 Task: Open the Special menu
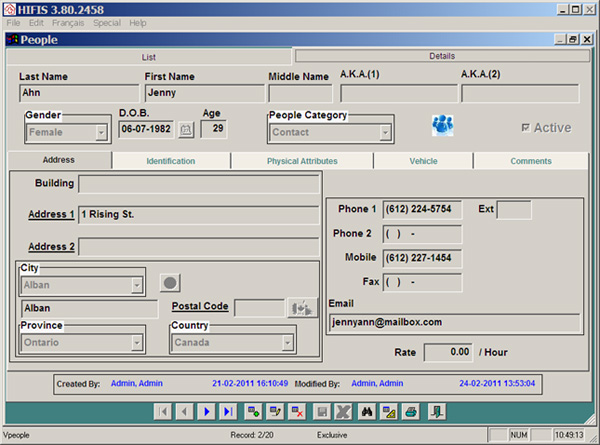pyautogui.click(x=107, y=22)
